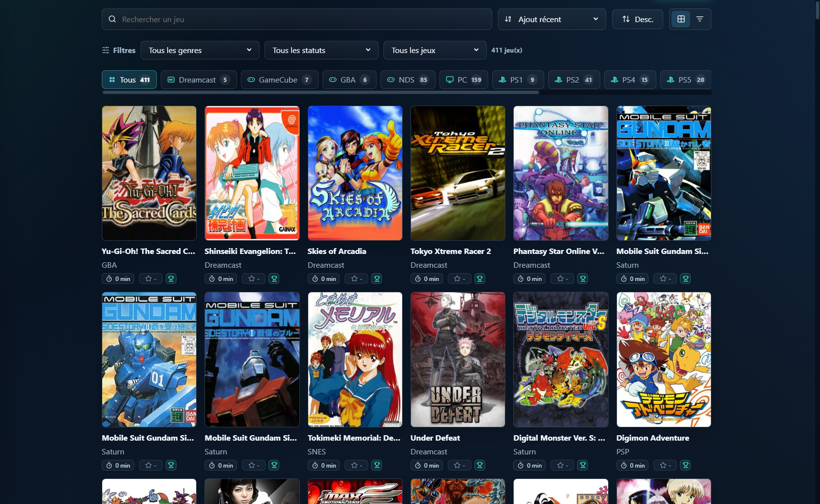Toggle descending sort order button
Viewport: 820px width, 504px height.
[x=638, y=19]
